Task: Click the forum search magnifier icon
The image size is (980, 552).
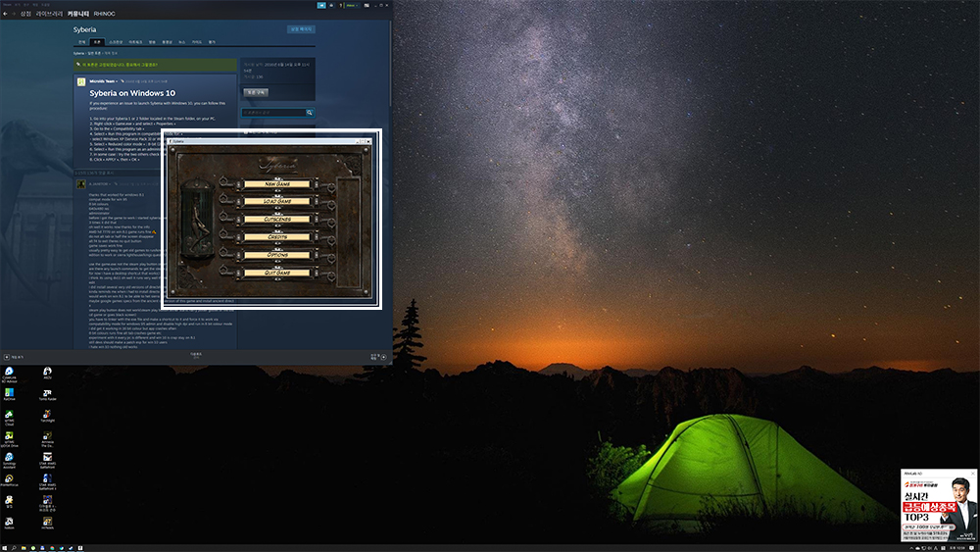Action: [309, 113]
